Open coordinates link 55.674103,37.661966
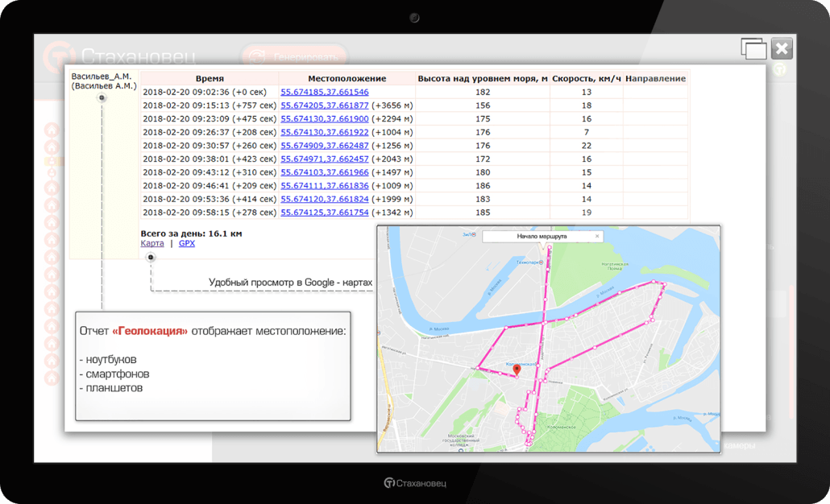830x504 pixels. coord(325,172)
